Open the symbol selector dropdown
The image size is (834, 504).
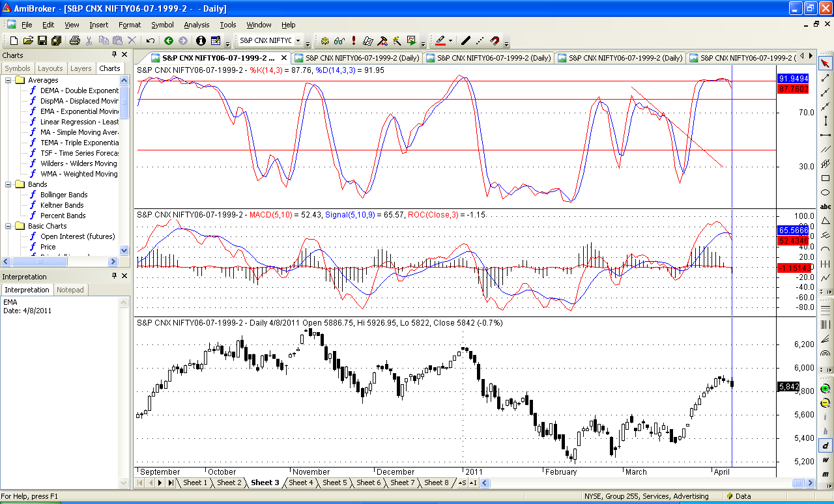298,40
